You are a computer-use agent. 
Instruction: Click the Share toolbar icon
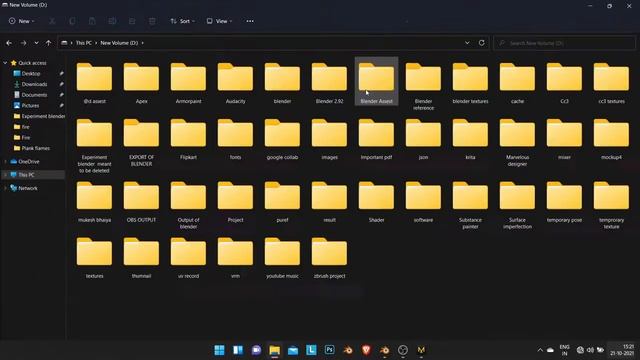(x=132, y=21)
